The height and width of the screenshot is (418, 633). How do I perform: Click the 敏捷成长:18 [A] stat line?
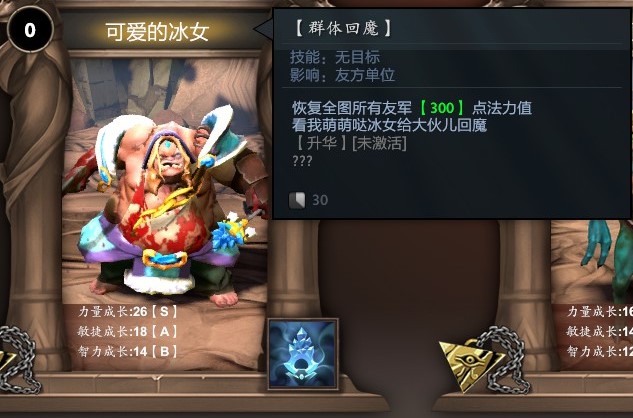coord(128,332)
